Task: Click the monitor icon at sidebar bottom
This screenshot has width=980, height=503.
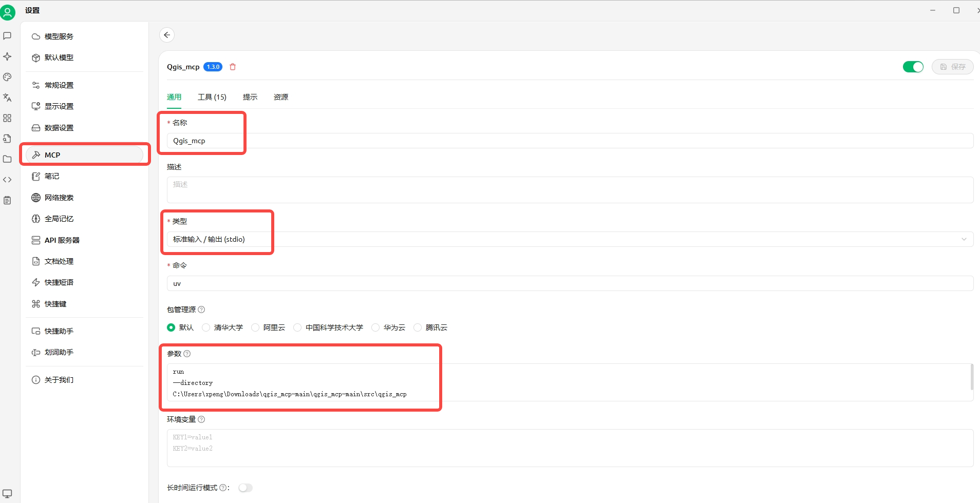Action: click(x=7, y=494)
